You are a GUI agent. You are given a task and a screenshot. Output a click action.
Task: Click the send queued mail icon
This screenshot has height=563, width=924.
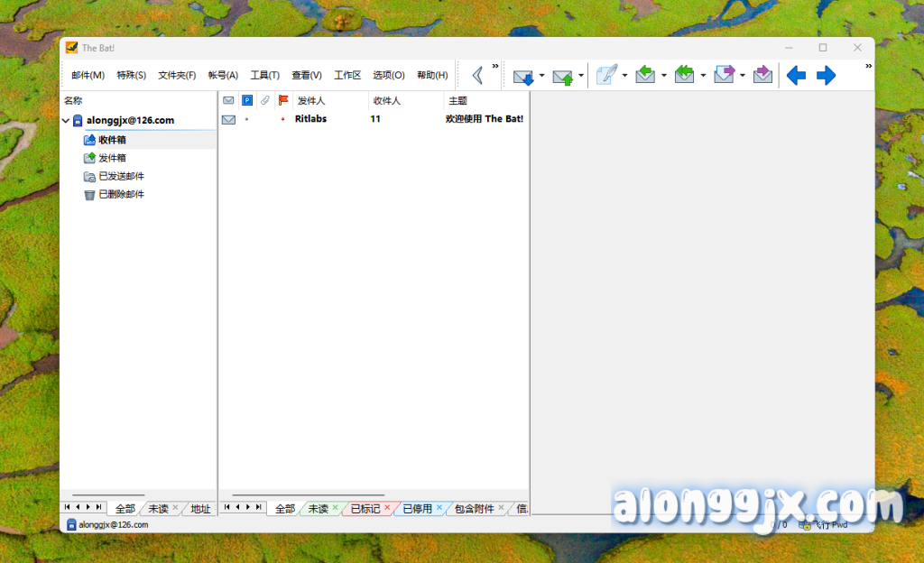(563, 76)
